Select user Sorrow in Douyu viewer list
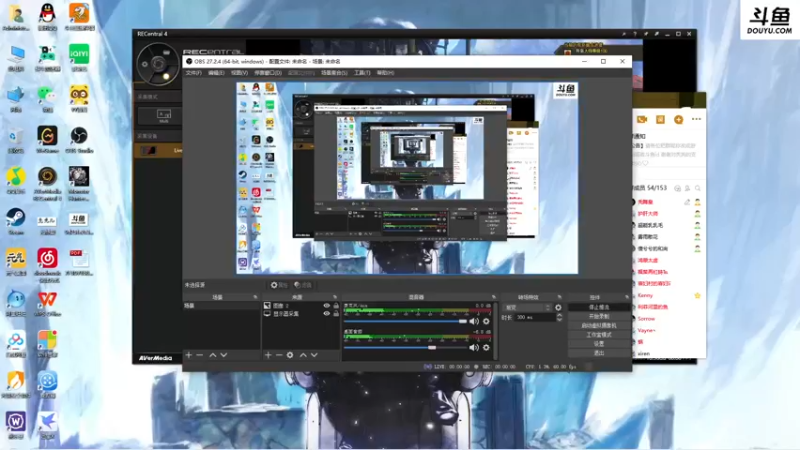Image resolution: width=800 pixels, height=450 pixels. tap(646, 318)
